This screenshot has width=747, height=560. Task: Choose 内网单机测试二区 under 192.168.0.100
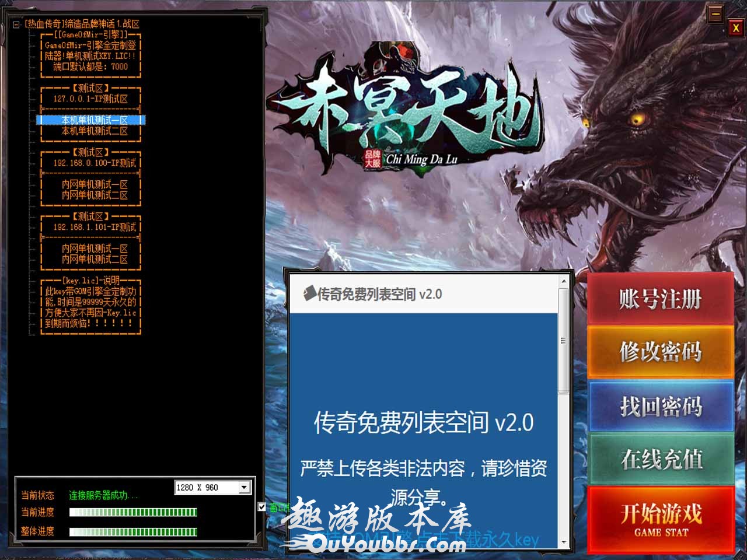point(90,195)
